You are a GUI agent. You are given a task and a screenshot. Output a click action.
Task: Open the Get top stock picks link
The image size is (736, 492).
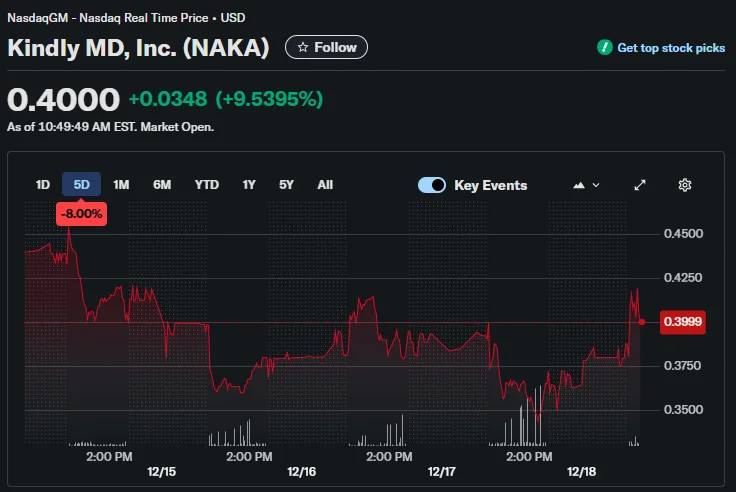[x=671, y=48]
